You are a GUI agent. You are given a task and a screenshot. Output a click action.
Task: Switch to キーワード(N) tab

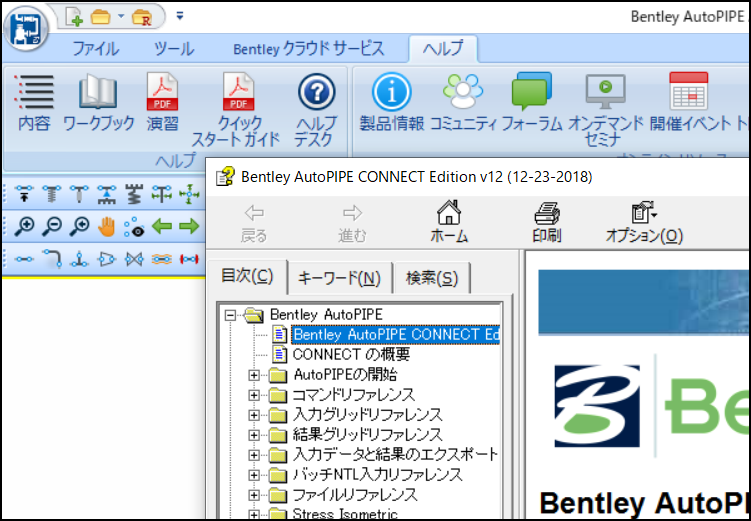(x=339, y=278)
